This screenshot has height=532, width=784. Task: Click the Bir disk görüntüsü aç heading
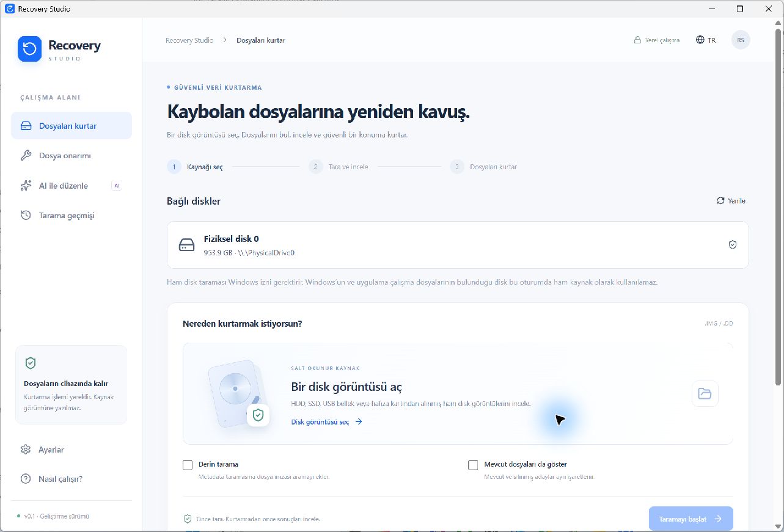coord(346,387)
